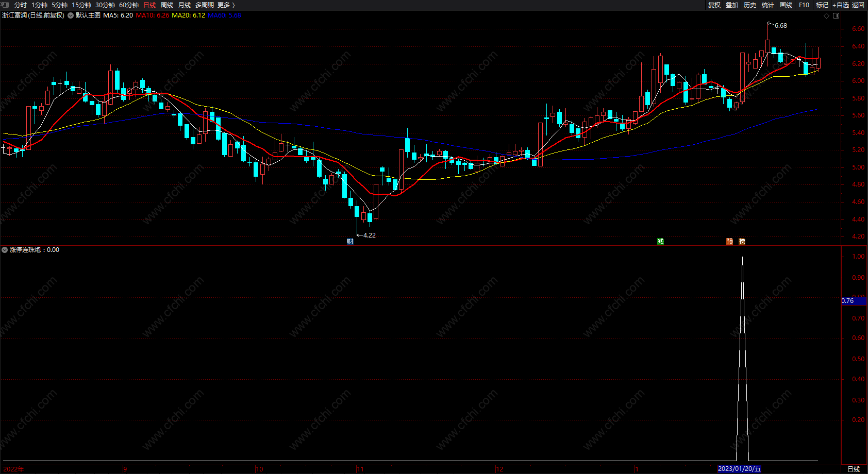Click the 榜 event marker on the timeline
The width and height of the screenshot is (868, 474).
pyautogui.click(x=742, y=242)
